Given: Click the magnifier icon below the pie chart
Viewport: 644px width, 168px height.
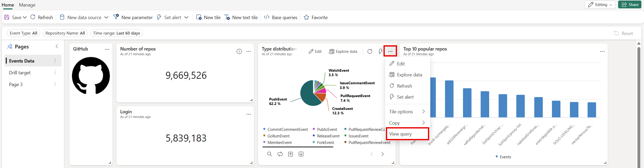Looking at the screenshot, I should coord(269,154).
